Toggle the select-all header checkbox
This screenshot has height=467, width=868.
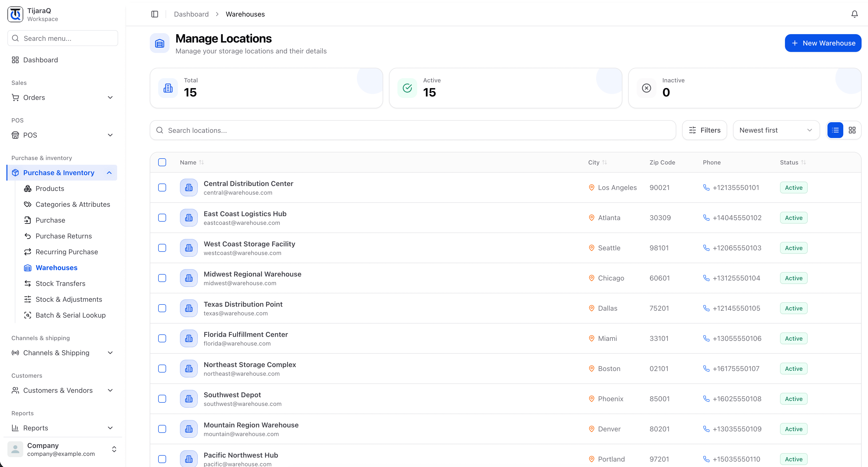coord(162,163)
